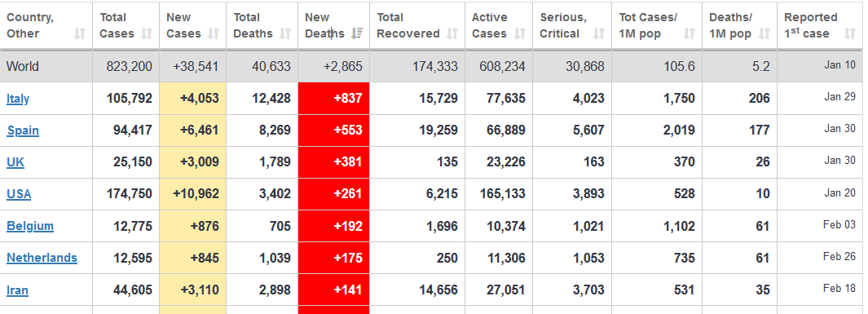
Task: Open the Netherlands link
Action: tap(42, 258)
